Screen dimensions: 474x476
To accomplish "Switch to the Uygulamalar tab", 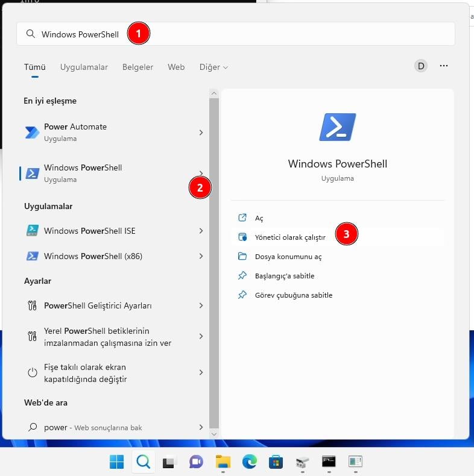I will coord(84,67).
